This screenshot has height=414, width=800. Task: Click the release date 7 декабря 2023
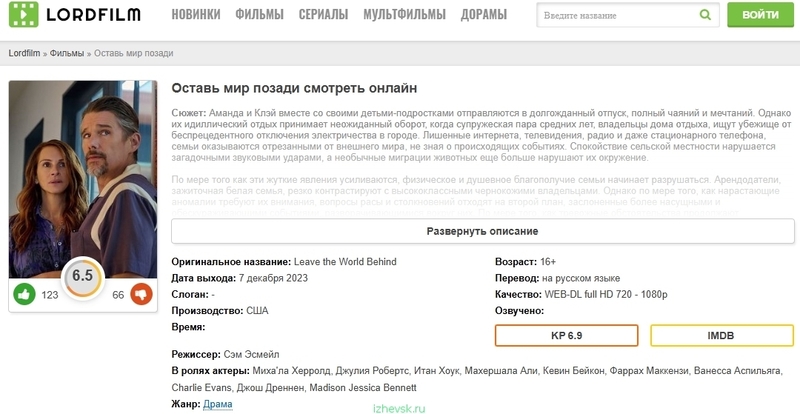[x=273, y=278]
